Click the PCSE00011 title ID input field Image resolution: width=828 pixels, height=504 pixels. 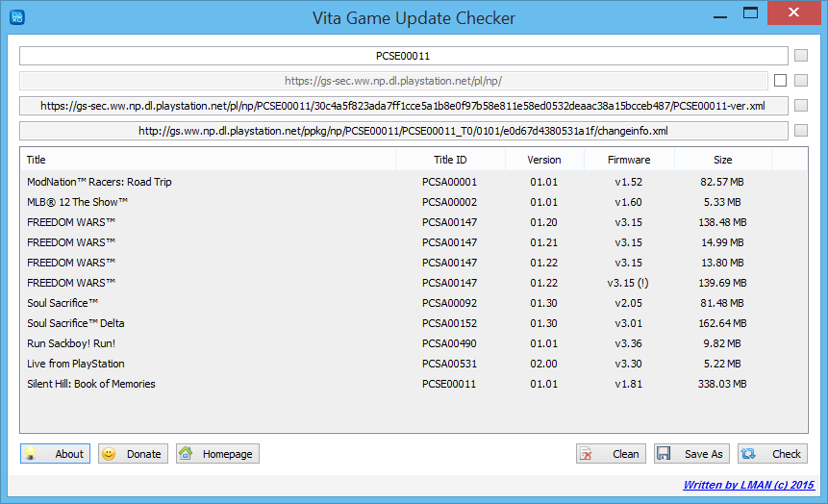403,56
